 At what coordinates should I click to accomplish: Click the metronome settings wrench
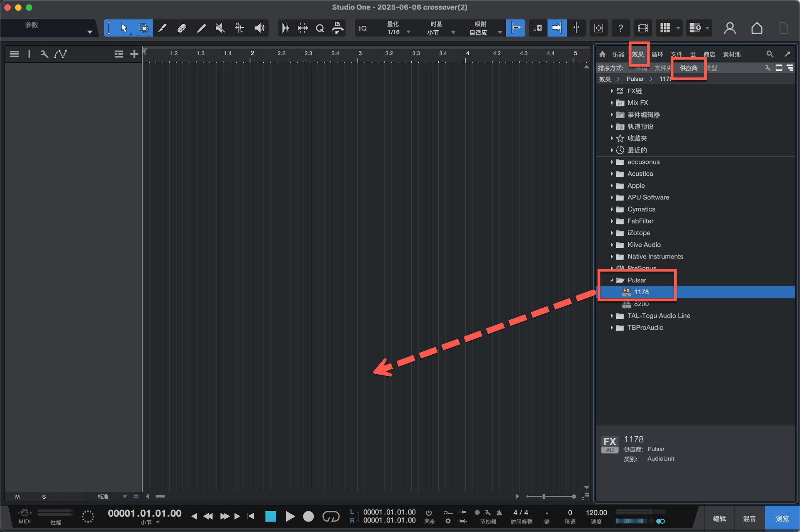point(488,513)
